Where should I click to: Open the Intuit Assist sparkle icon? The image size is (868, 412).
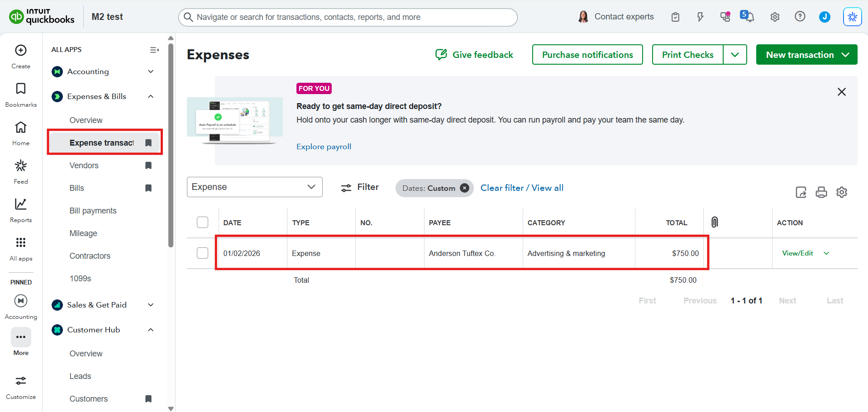(852, 17)
